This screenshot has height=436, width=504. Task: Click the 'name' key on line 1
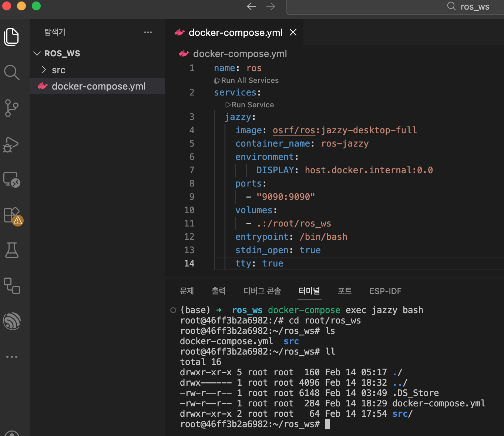tap(224, 68)
